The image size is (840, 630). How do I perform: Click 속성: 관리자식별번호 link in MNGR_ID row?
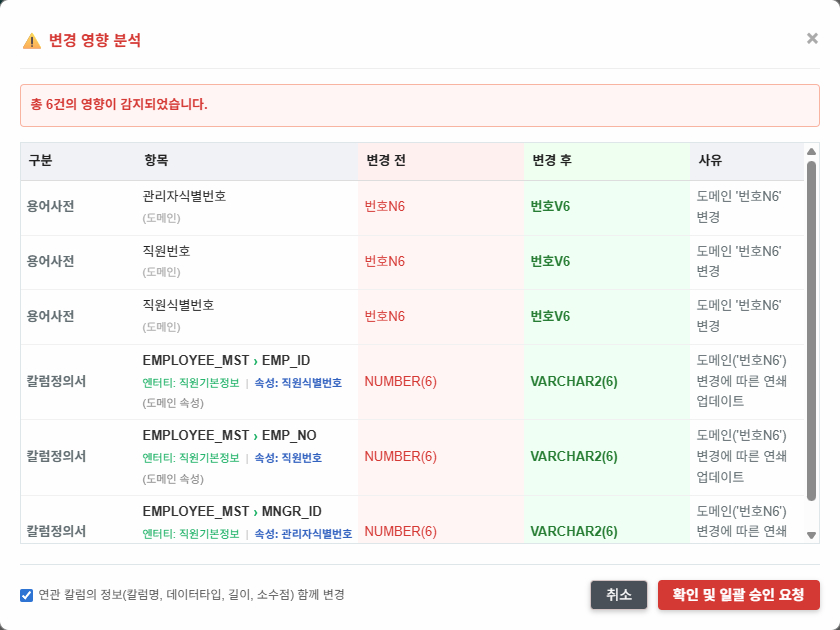point(303,534)
